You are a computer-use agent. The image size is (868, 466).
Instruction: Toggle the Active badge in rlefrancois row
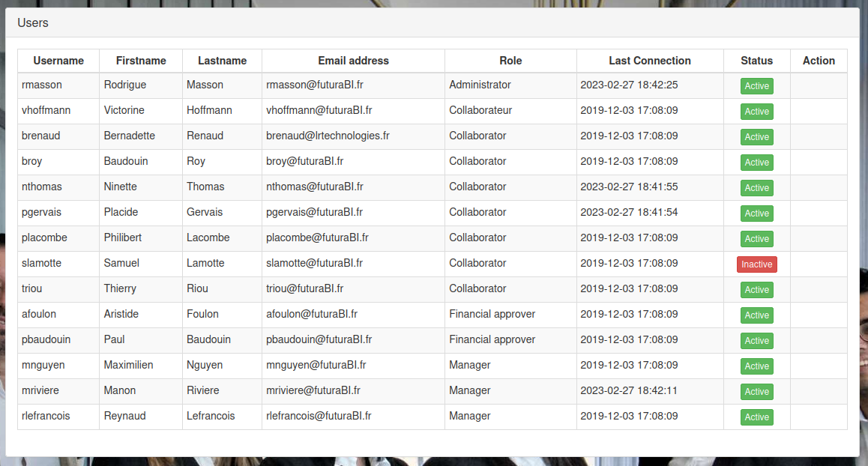756,417
